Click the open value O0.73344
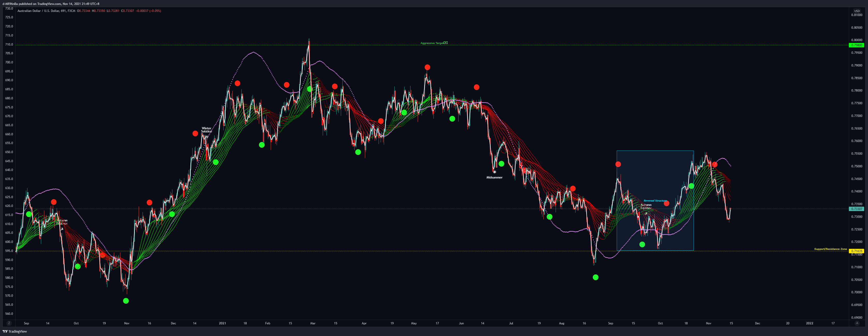The image size is (868, 336). (x=84, y=11)
